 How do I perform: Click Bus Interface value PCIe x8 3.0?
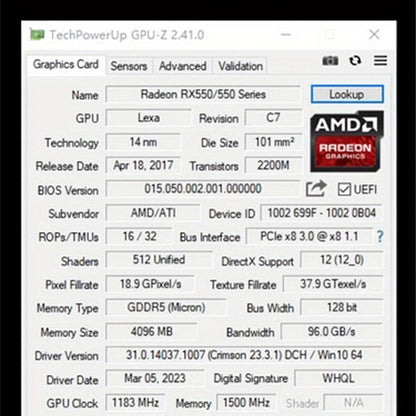pos(309,236)
